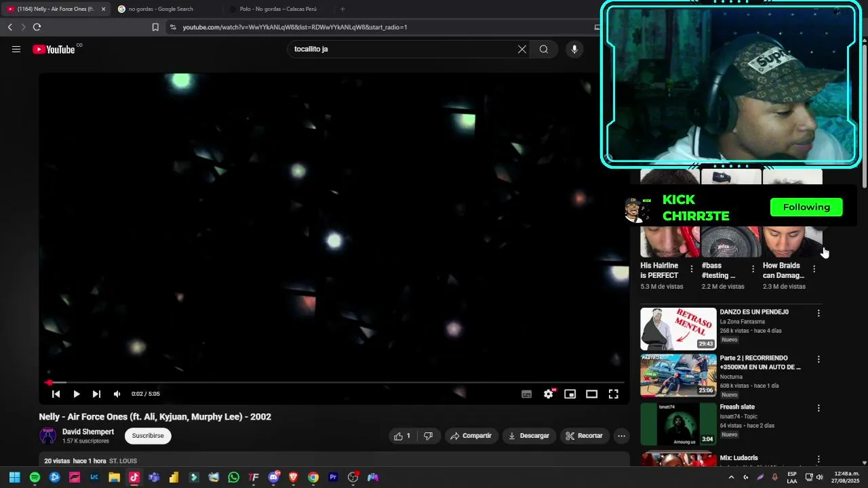Open options for #bass #testing short
Viewport: 868px width, 488px height.
pos(753,269)
